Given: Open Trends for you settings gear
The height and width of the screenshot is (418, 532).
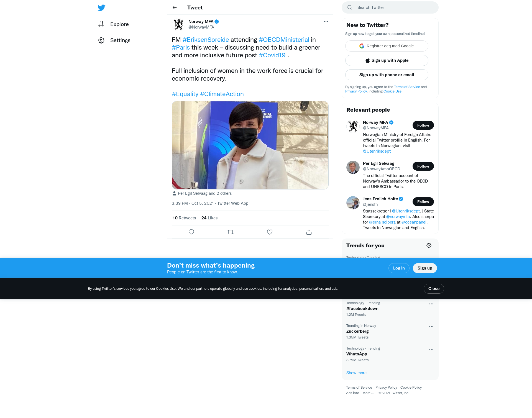Looking at the screenshot, I should 429,245.
